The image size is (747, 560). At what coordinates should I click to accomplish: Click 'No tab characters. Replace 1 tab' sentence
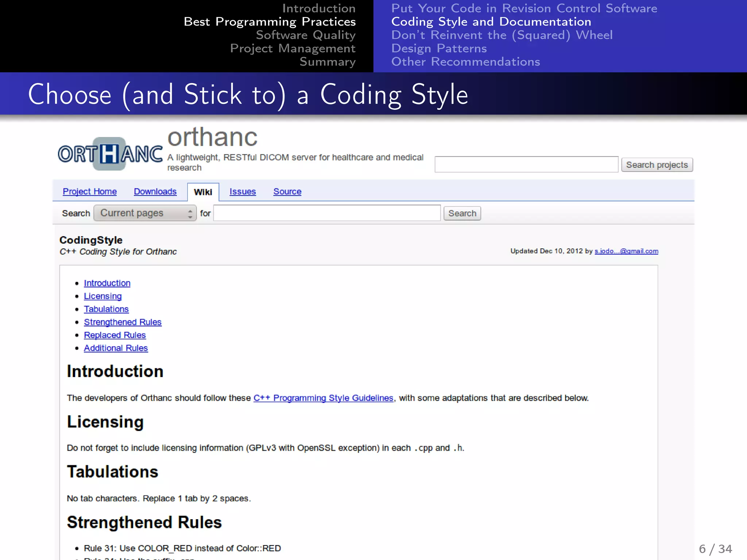pyautogui.click(x=159, y=498)
